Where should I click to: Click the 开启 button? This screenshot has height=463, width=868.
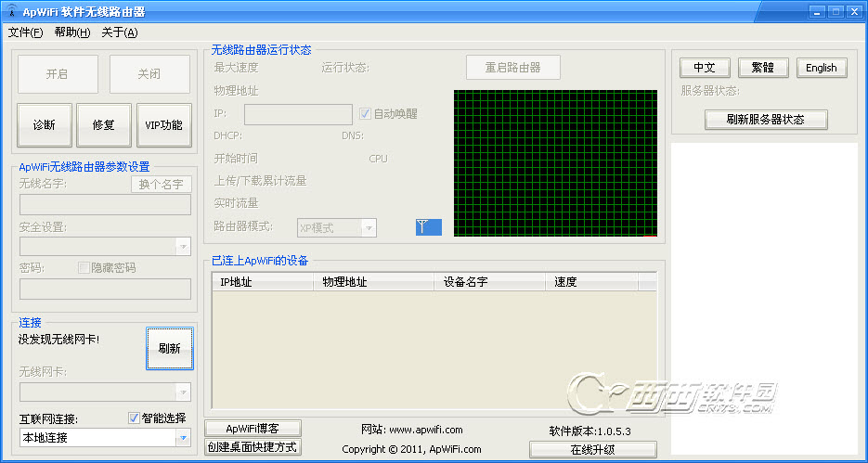pos(58,74)
